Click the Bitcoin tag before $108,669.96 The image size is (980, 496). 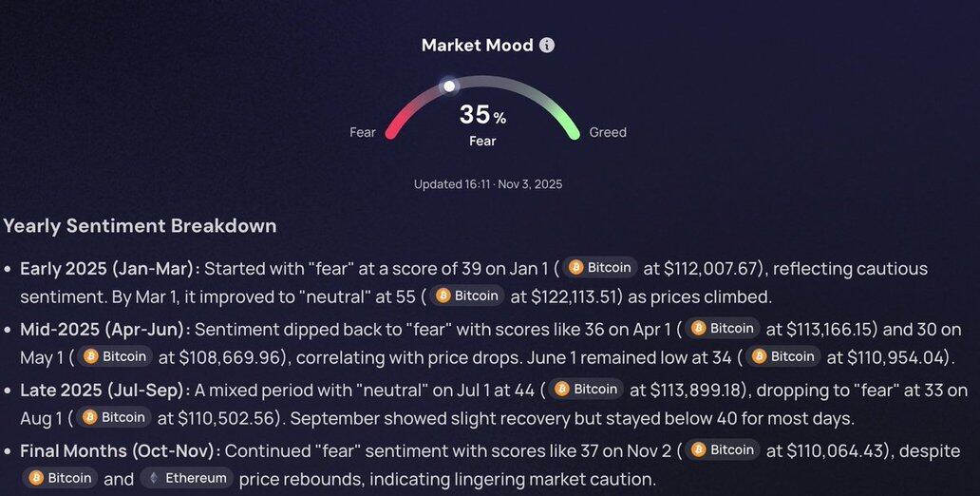(116, 356)
